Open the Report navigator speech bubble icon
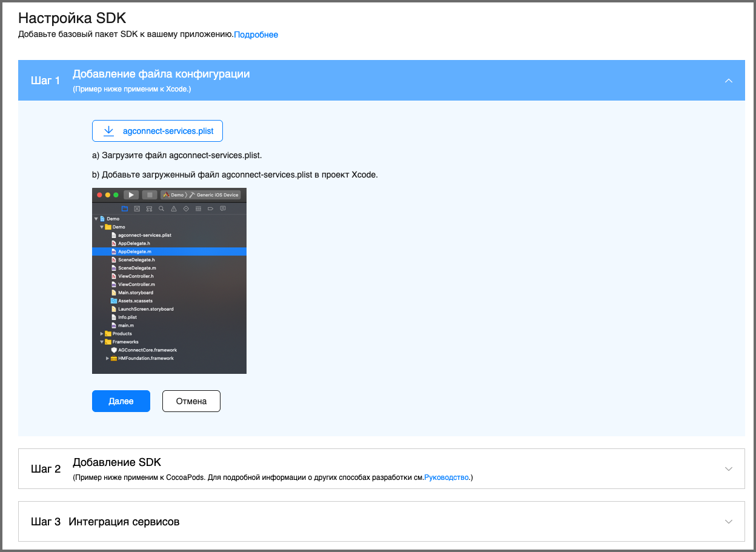Screen dimensions: 756x552 click(223, 208)
